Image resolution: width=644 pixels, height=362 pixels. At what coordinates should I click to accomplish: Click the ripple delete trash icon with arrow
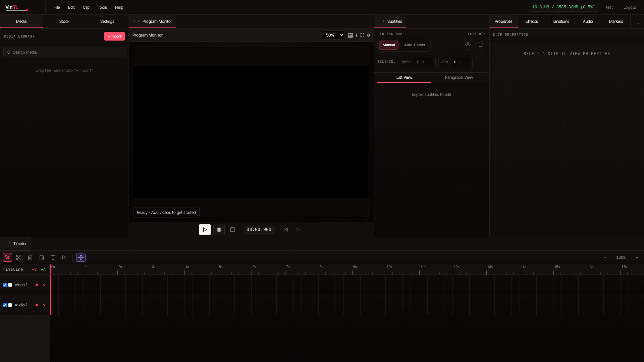tap(42, 257)
